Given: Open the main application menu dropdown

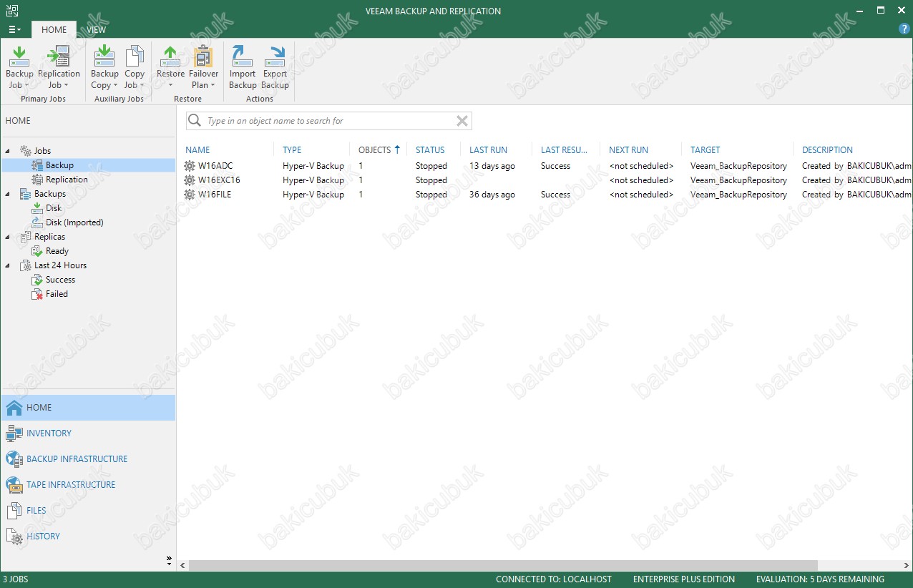Looking at the screenshot, I should tap(14, 29).
